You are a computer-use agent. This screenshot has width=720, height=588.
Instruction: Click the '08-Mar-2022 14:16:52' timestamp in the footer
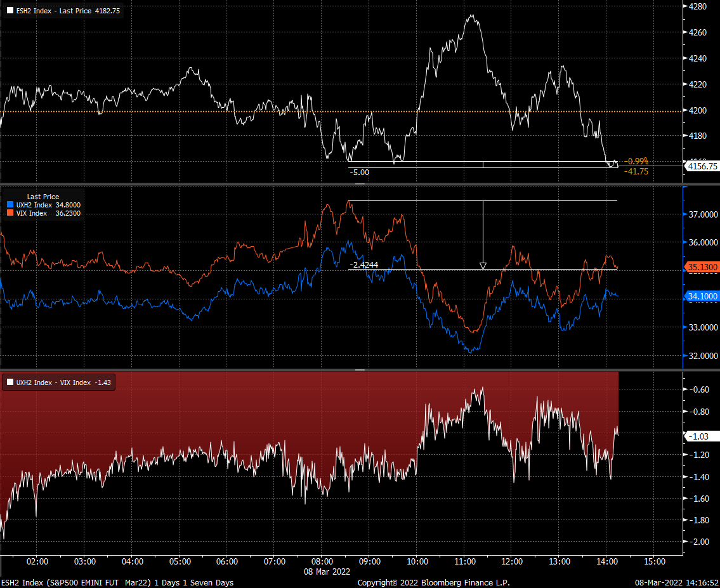(x=676, y=582)
